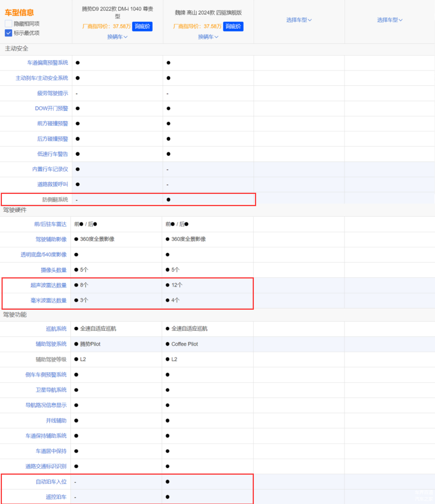This screenshot has width=435, height=504.
Task: Click the 自动泊车入位 link
Action: pyautogui.click(x=51, y=482)
